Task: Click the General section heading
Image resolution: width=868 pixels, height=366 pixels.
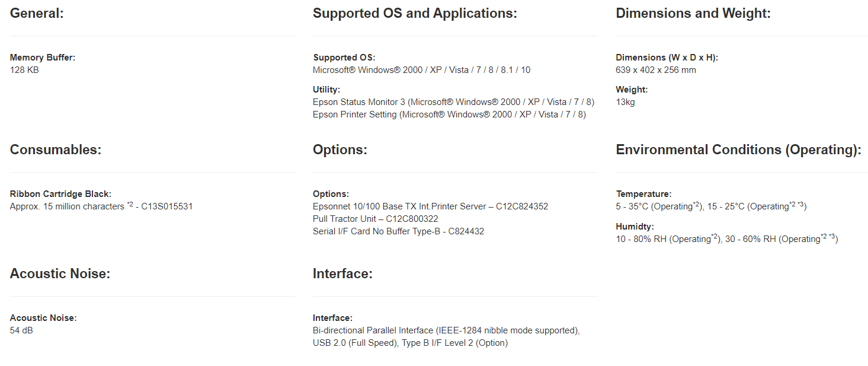Action: tap(37, 13)
